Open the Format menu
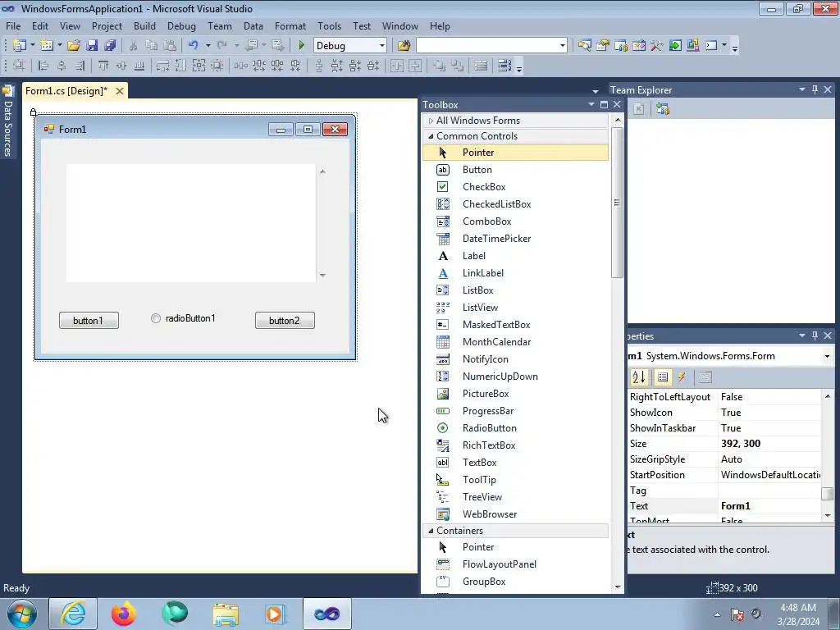 290,25
